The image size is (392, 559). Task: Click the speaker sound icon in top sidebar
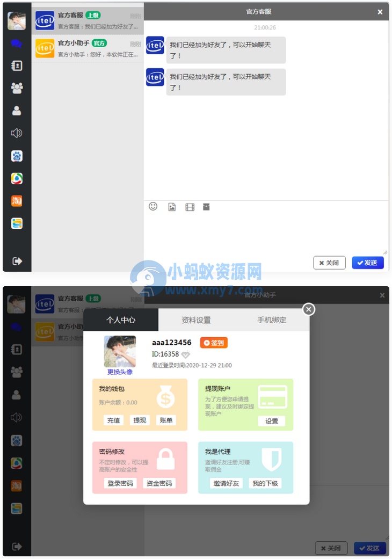click(17, 133)
